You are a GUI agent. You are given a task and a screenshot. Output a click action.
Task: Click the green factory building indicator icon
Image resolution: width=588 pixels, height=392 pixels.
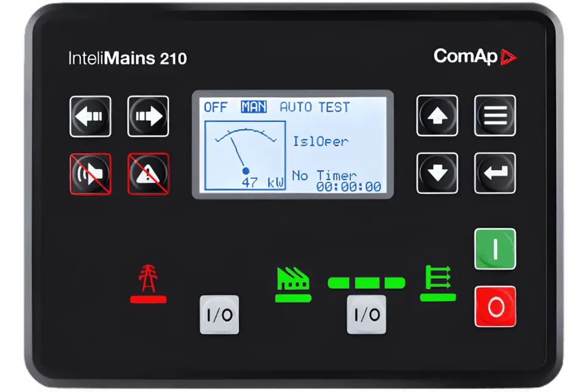[293, 279]
